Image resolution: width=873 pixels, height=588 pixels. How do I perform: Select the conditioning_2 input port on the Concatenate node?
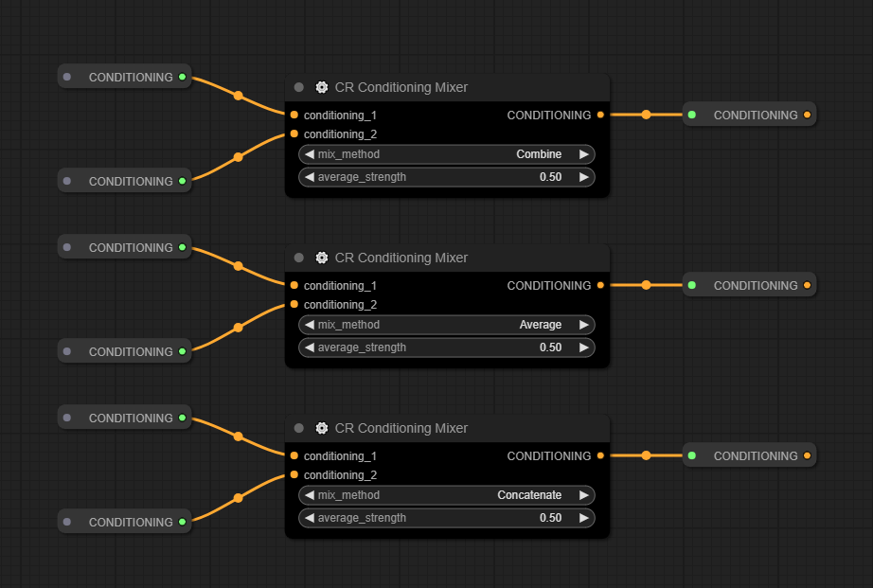[x=294, y=474]
